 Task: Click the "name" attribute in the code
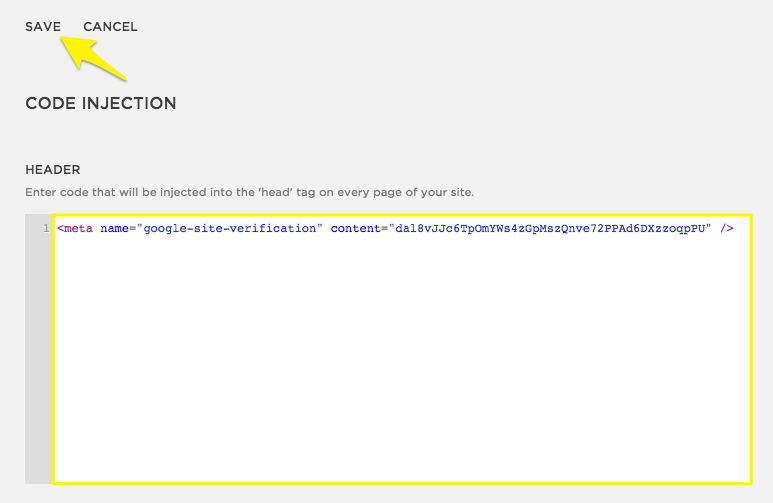tap(114, 229)
